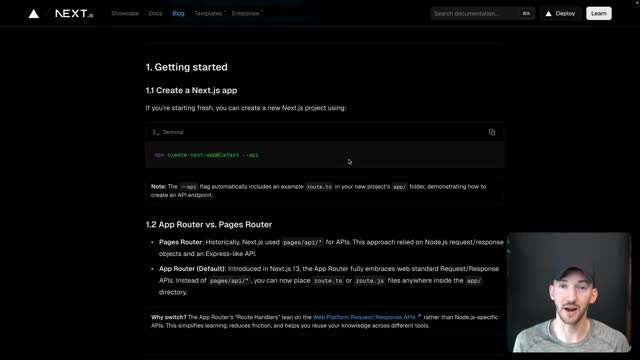Go to the Docs nav item

pyautogui.click(x=155, y=13)
